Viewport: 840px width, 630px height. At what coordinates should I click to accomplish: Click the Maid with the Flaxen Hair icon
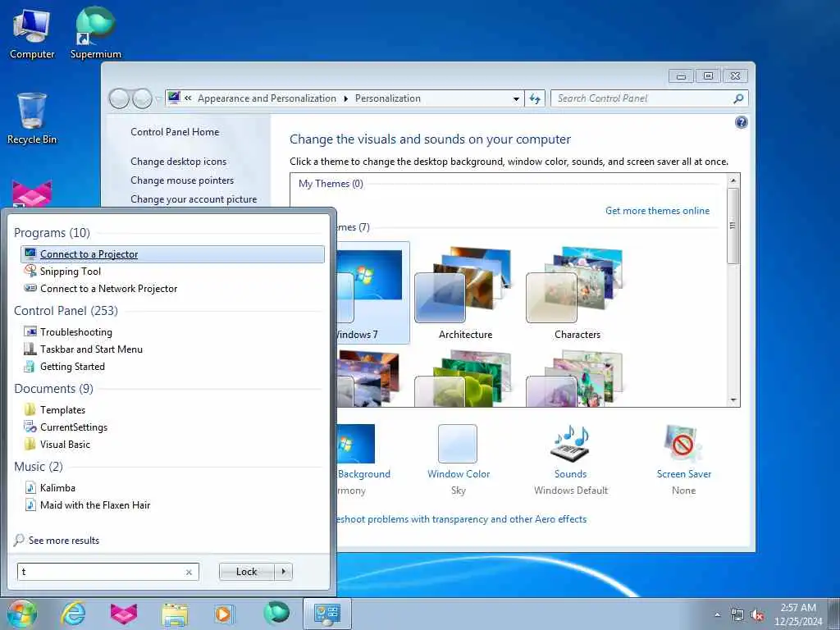(30, 504)
